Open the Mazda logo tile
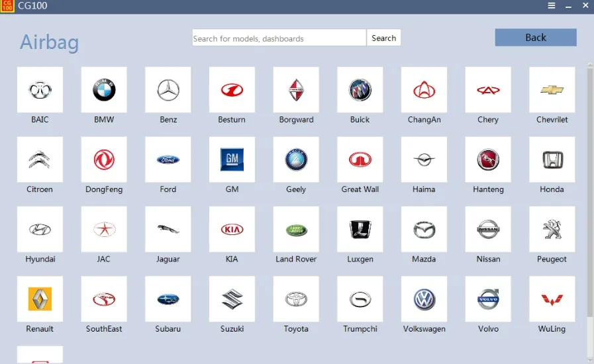 424,229
